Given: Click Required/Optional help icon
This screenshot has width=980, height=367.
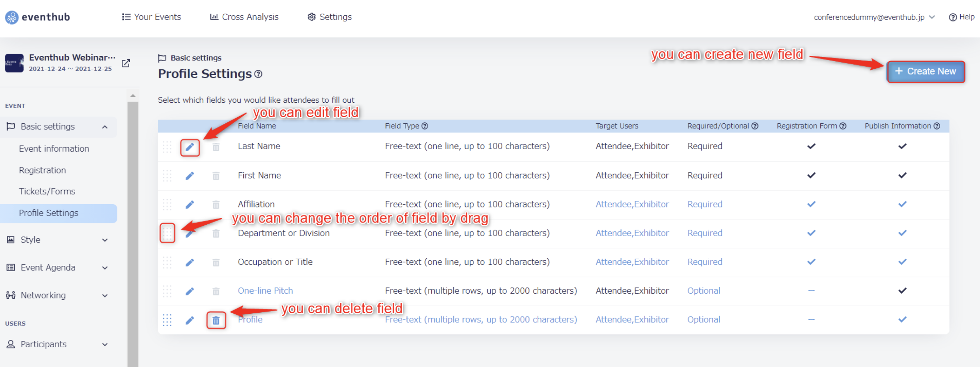Looking at the screenshot, I should [x=755, y=126].
